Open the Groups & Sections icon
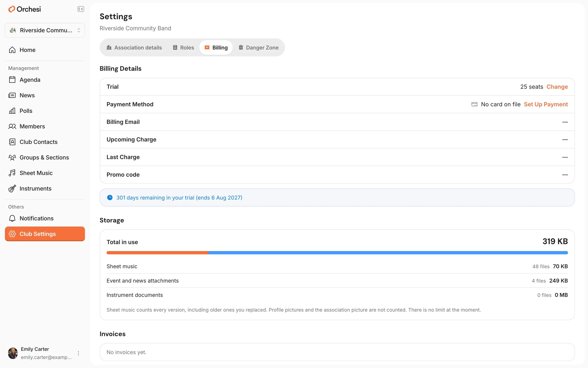This screenshot has width=588, height=368. point(12,157)
